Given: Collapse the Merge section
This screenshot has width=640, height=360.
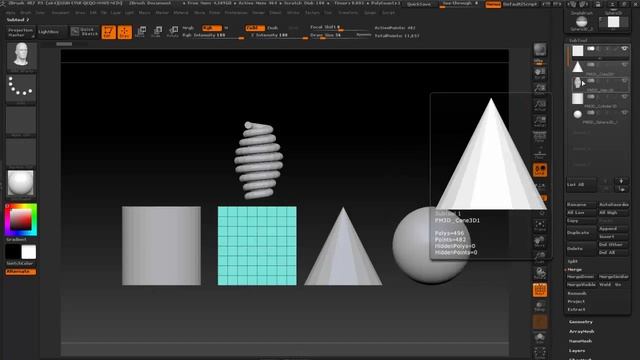Looking at the screenshot, I should point(574,269).
